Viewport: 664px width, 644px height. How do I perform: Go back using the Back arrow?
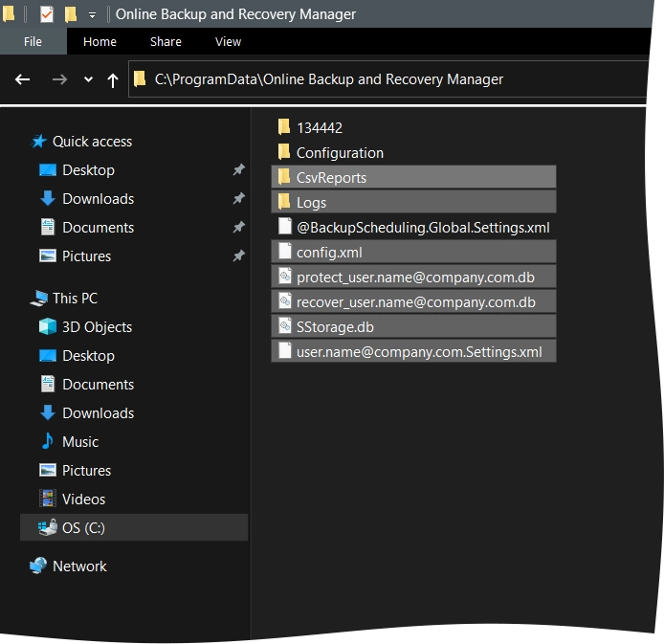point(22,79)
